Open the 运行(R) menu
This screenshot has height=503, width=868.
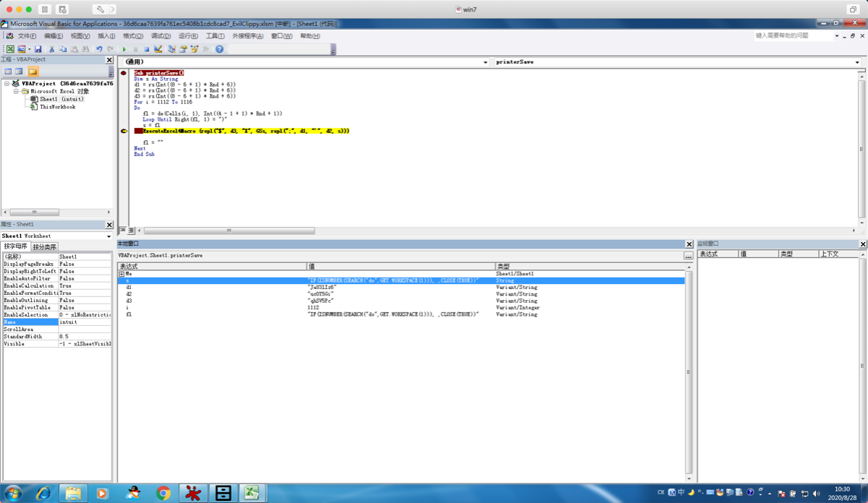click(189, 35)
